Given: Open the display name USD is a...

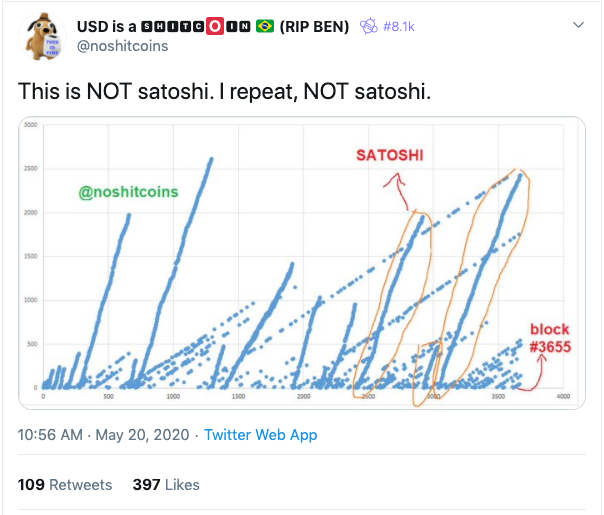Looking at the screenshot, I should click(107, 27).
